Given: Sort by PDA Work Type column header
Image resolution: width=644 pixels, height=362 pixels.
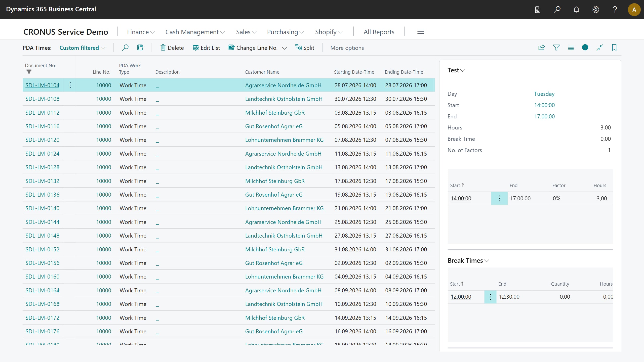Looking at the screenshot, I should 130,69.
